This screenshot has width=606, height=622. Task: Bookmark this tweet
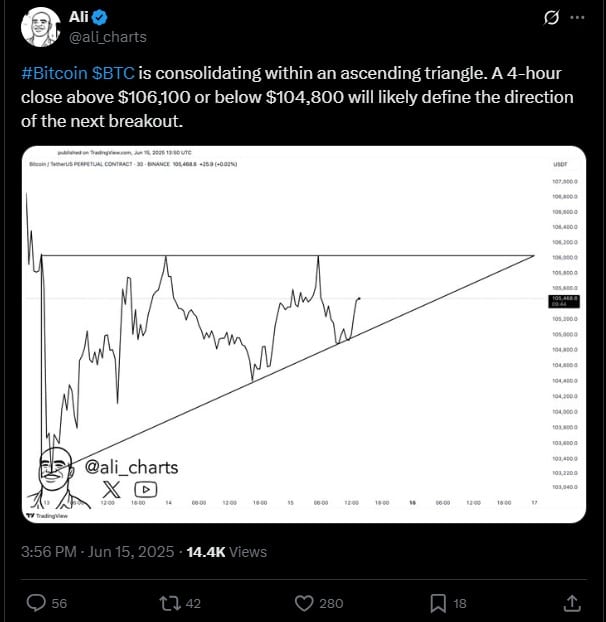click(438, 602)
